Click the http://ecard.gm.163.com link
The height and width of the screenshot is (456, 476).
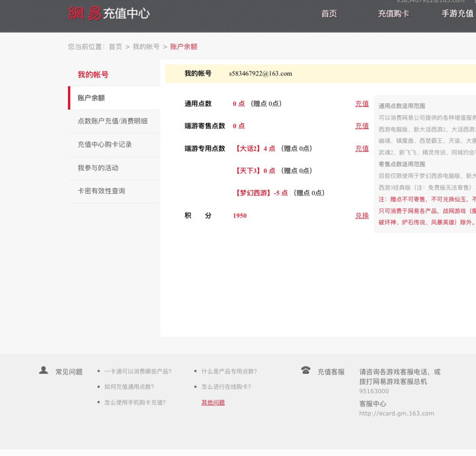click(397, 414)
